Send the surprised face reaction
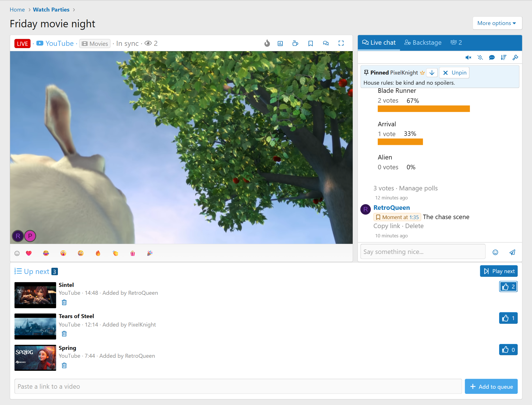Screen dimensions: 532x405 tap(63, 253)
